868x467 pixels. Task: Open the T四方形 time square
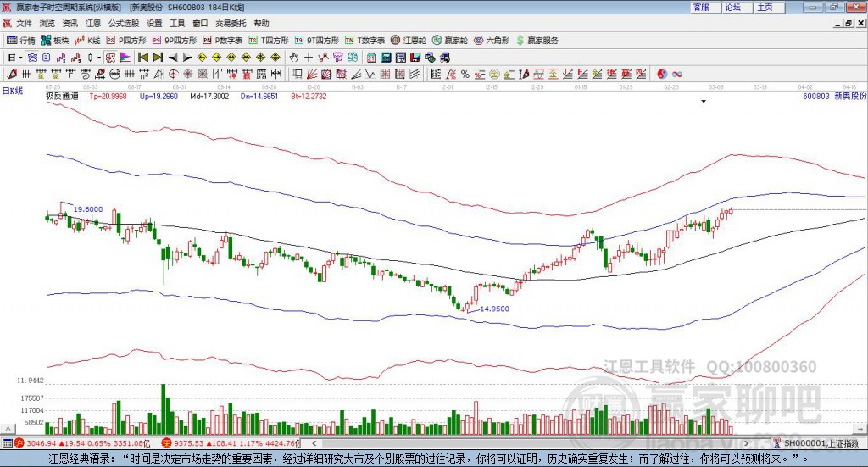pos(269,41)
